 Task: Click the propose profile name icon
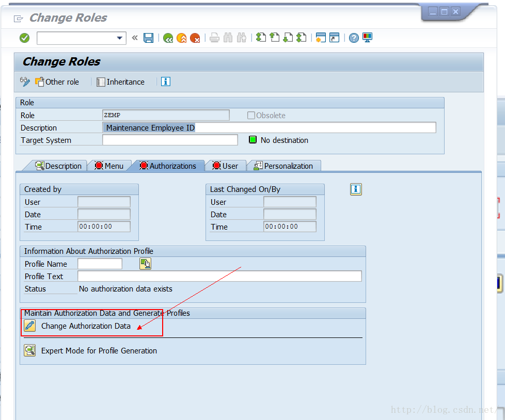point(146,264)
